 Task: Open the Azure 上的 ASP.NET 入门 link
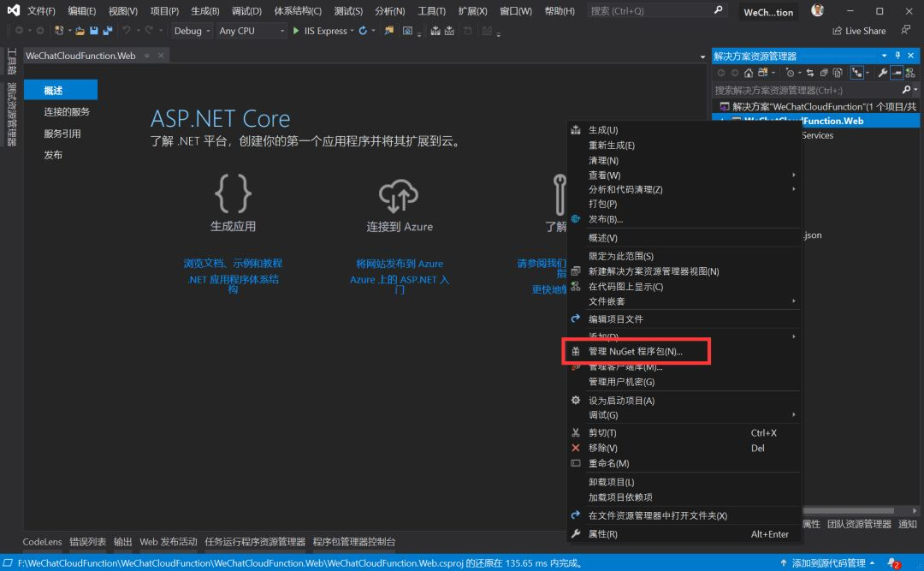[400, 284]
